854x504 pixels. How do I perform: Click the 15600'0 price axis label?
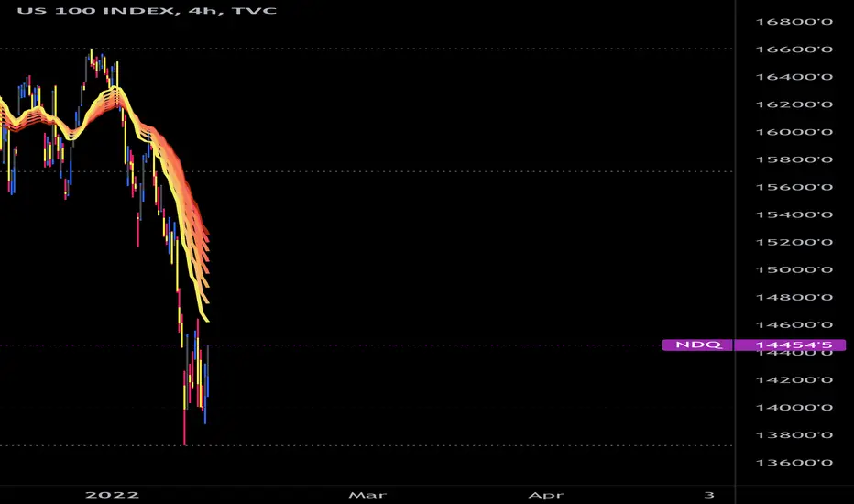[x=794, y=187]
